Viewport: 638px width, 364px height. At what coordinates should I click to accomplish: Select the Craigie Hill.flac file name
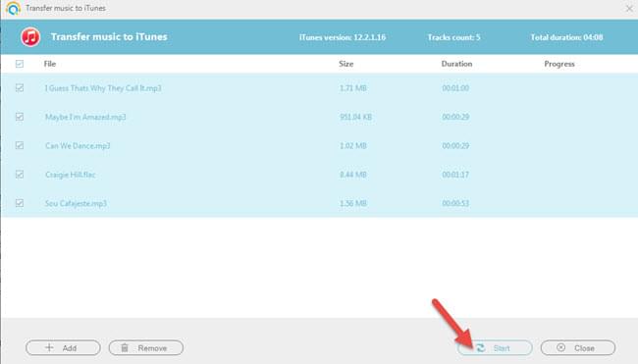pyautogui.click(x=70, y=175)
